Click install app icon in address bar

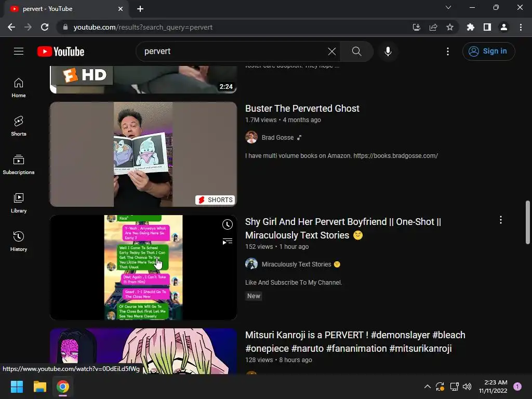(x=416, y=27)
